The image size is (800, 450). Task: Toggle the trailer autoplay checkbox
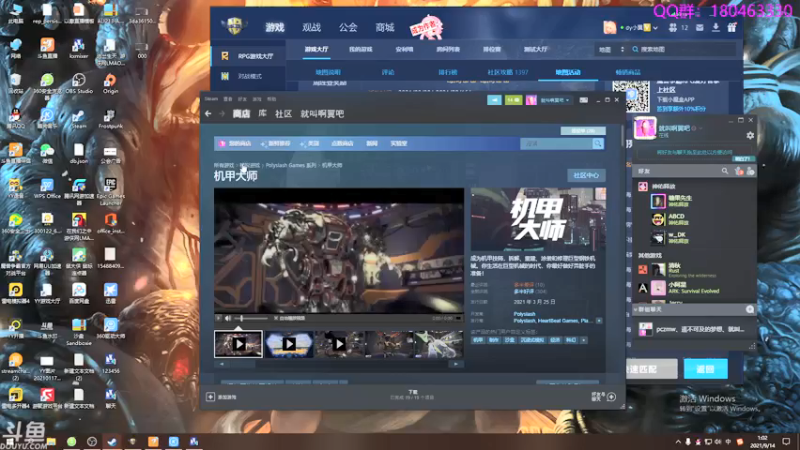[276, 318]
